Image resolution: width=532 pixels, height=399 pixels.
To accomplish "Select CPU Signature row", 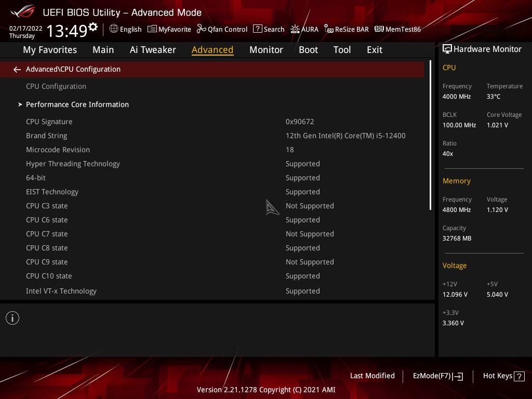I will coord(212,122).
